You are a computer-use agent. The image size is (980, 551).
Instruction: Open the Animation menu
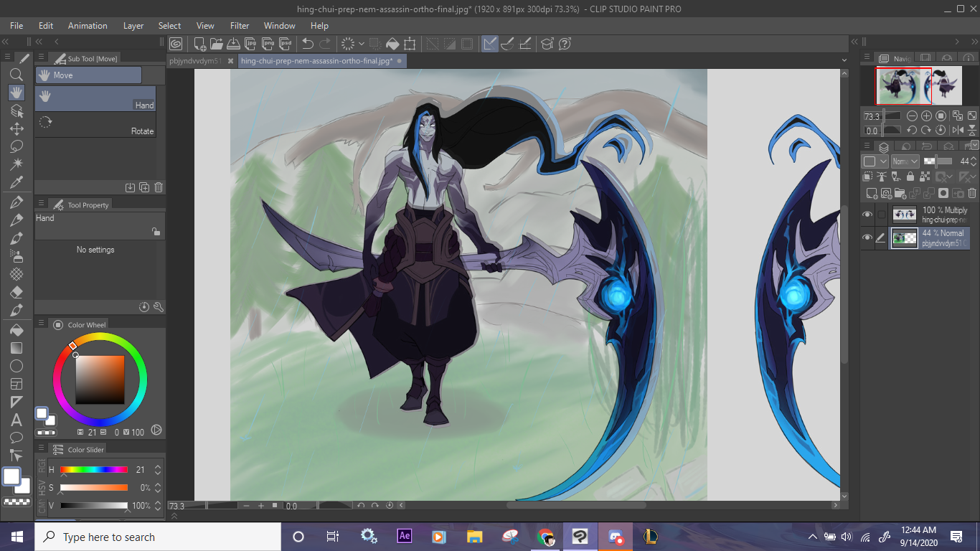point(88,26)
